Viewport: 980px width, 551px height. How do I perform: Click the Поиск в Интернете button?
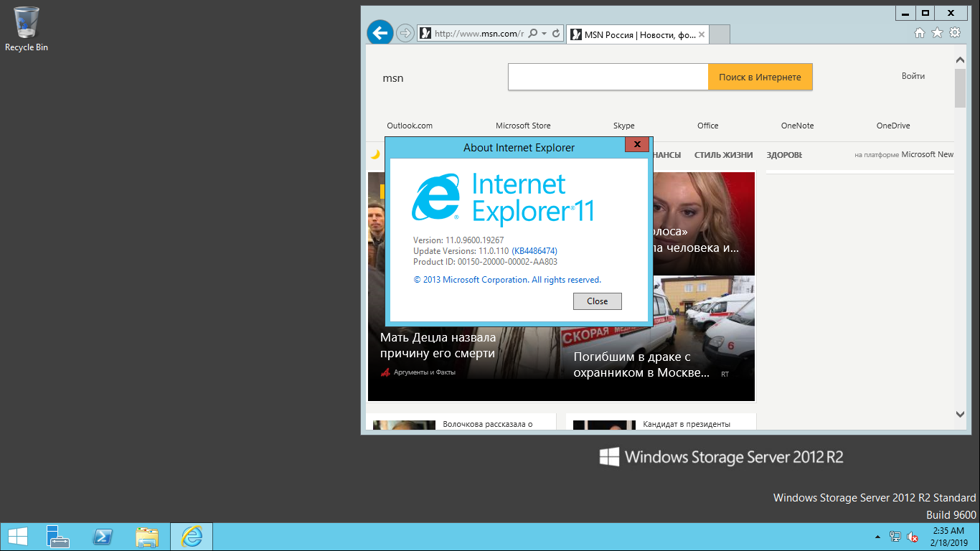click(760, 77)
